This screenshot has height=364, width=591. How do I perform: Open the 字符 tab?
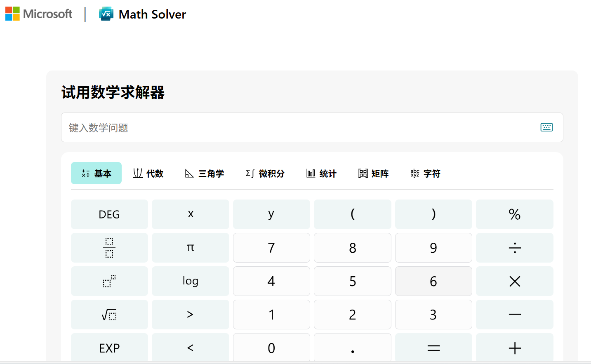tap(425, 173)
